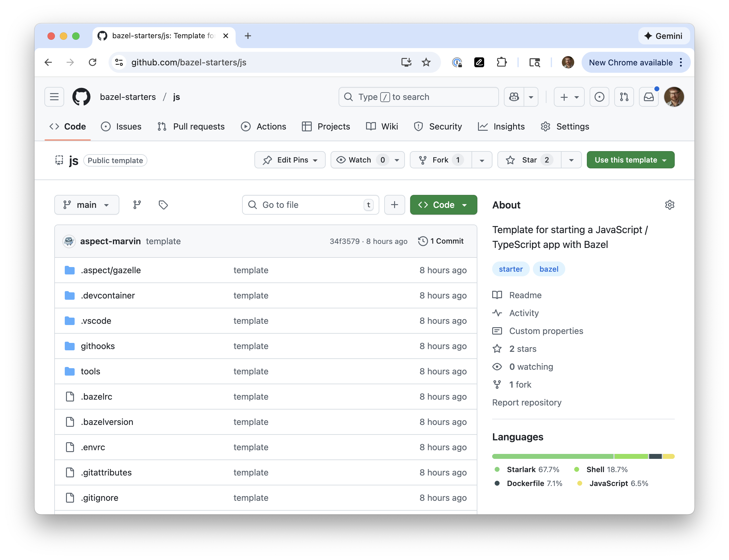Open the Copilot chat icon

[514, 97]
